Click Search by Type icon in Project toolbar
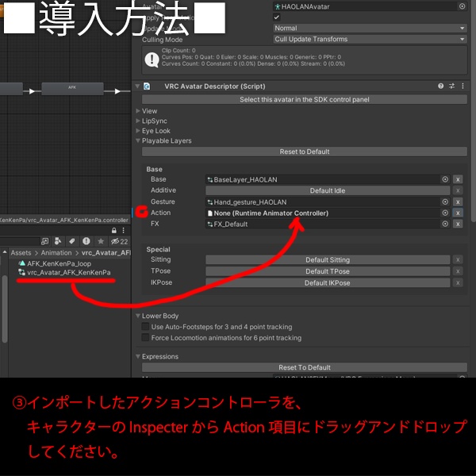 tap(58, 241)
